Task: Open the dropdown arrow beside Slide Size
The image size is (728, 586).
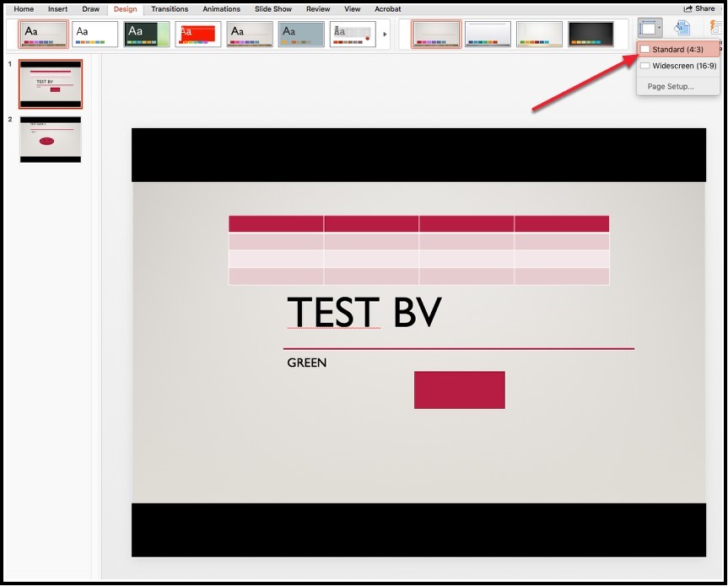Action: coord(661,26)
